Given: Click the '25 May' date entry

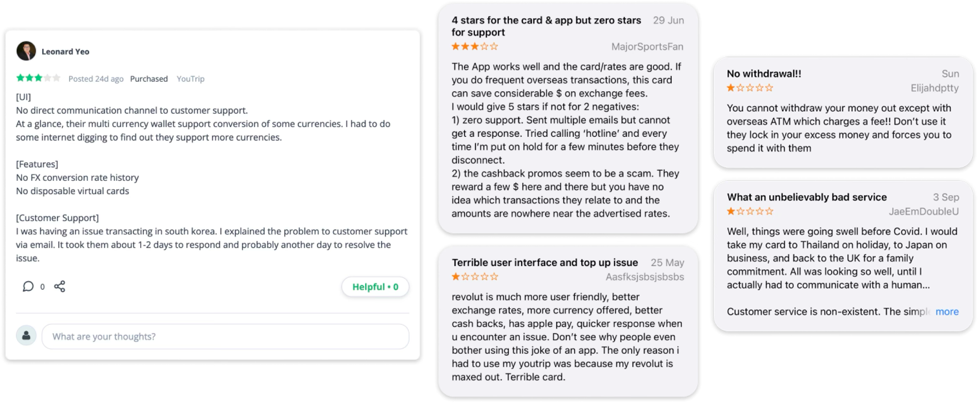Looking at the screenshot, I should 667,263.
